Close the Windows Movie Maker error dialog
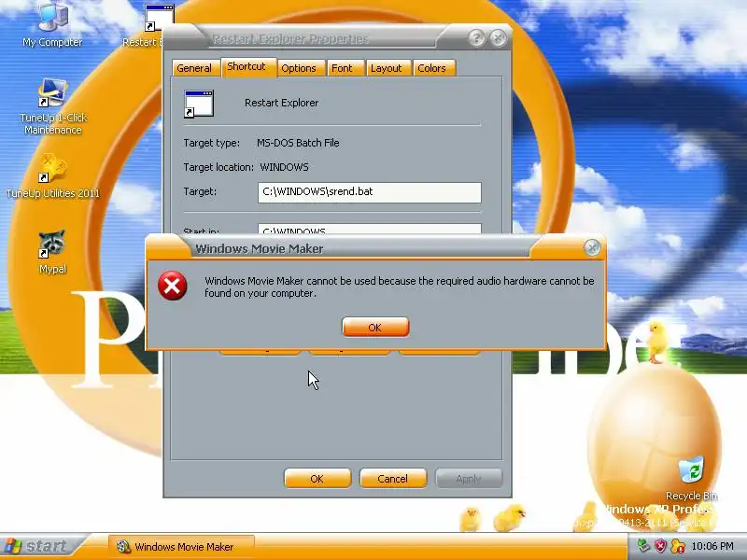747x560 pixels. 592,247
